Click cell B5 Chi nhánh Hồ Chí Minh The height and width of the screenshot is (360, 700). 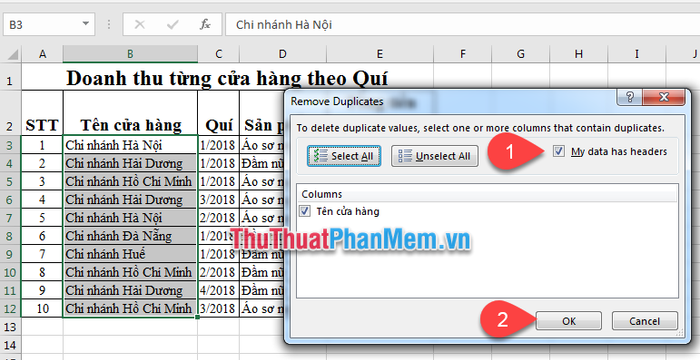tap(130, 181)
